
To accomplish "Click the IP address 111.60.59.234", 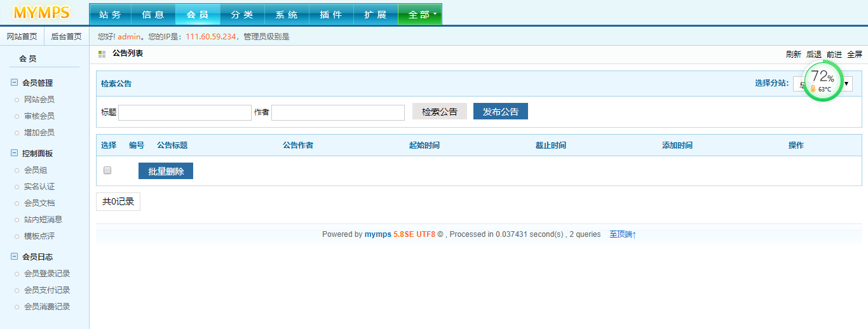I will pos(211,37).
